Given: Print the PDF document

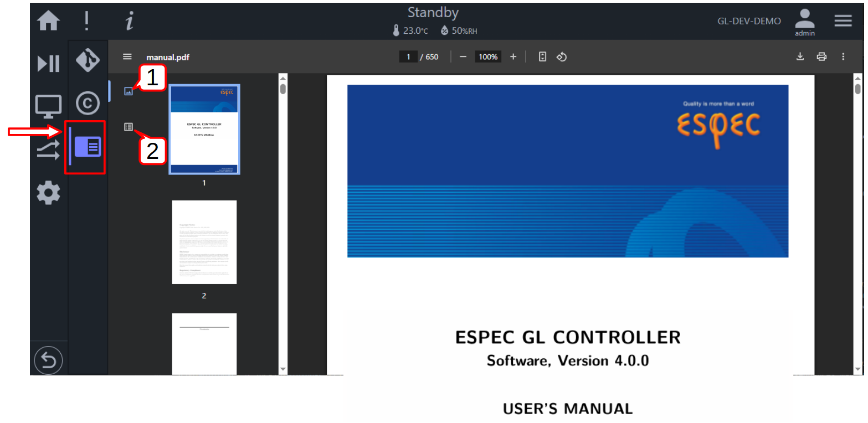Looking at the screenshot, I should 821,56.
